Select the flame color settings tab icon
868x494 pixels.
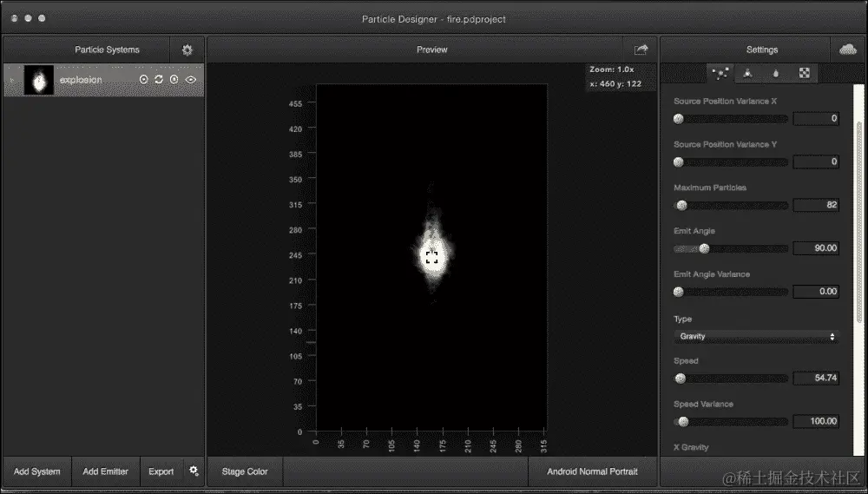pos(775,73)
